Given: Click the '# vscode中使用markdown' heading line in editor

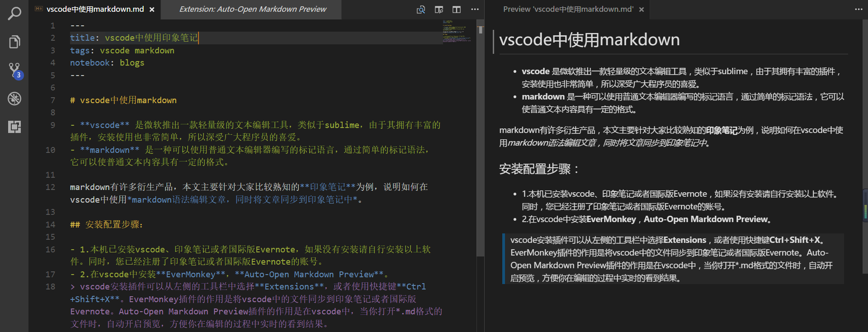Looking at the screenshot, I should pos(123,100).
